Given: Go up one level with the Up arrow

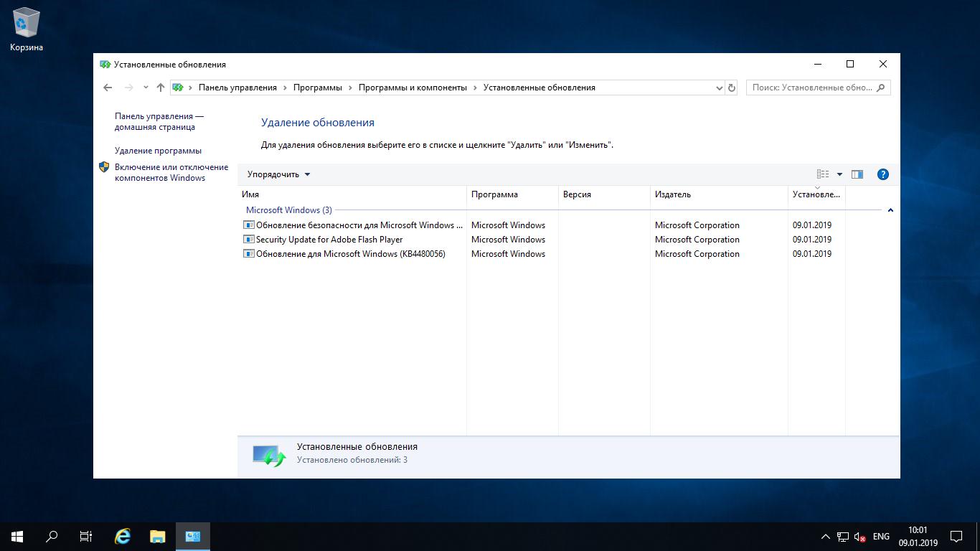Looking at the screenshot, I should tap(160, 88).
